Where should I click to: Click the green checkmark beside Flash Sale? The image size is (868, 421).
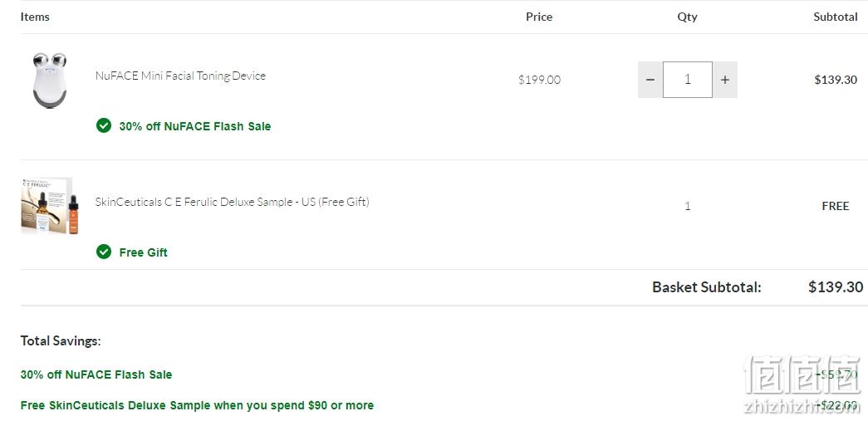(x=104, y=125)
